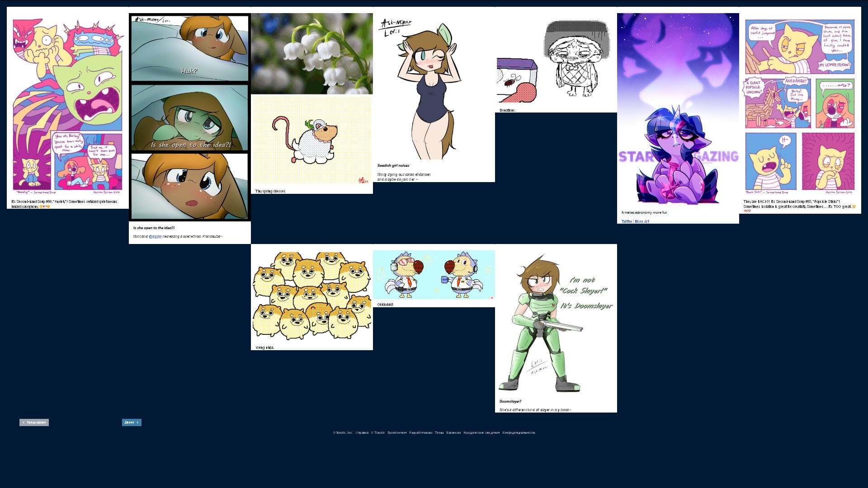Click the 'Twitter' link under Stargazing post
The height and width of the screenshot is (488, 868).
click(x=627, y=221)
